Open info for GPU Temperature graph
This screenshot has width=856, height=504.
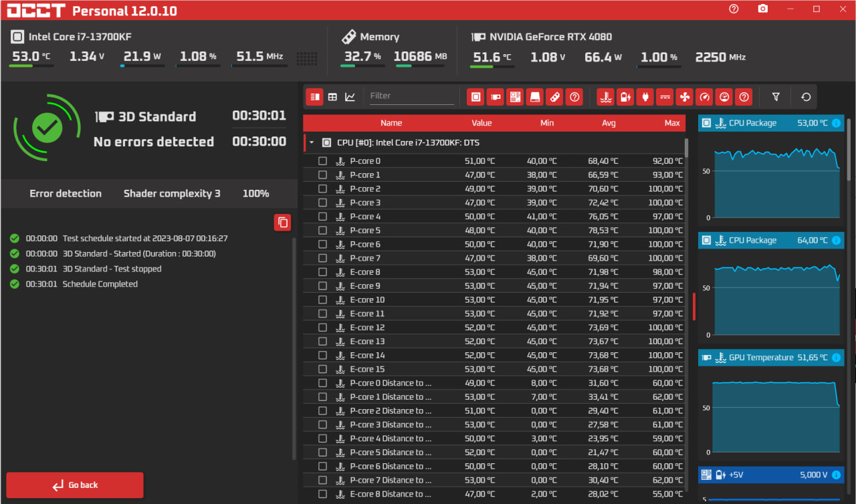tap(836, 358)
